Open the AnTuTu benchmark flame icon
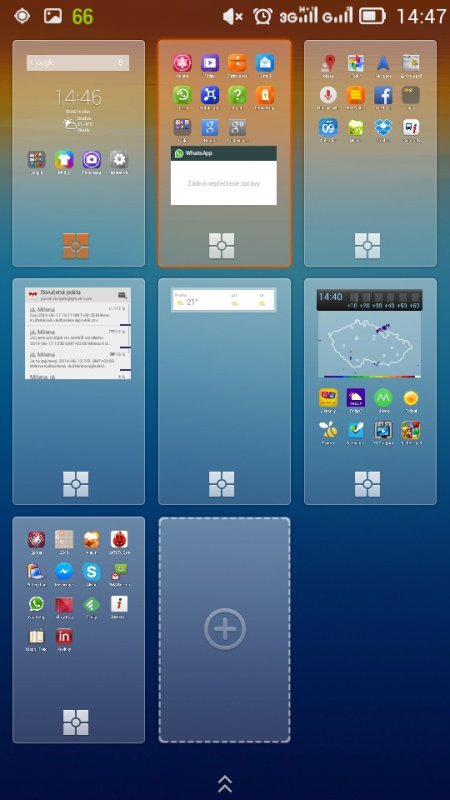This screenshot has height=800, width=450. click(119, 539)
